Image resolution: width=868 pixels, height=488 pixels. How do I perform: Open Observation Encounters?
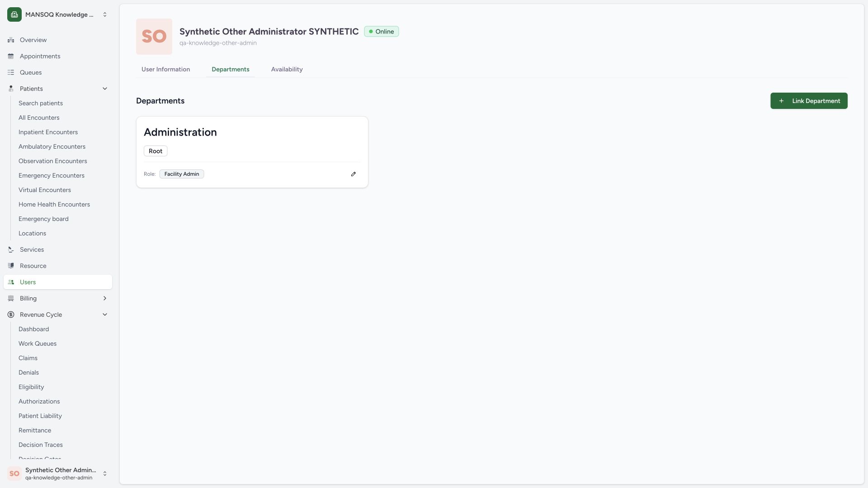pyautogui.click(x=53, y=161)
